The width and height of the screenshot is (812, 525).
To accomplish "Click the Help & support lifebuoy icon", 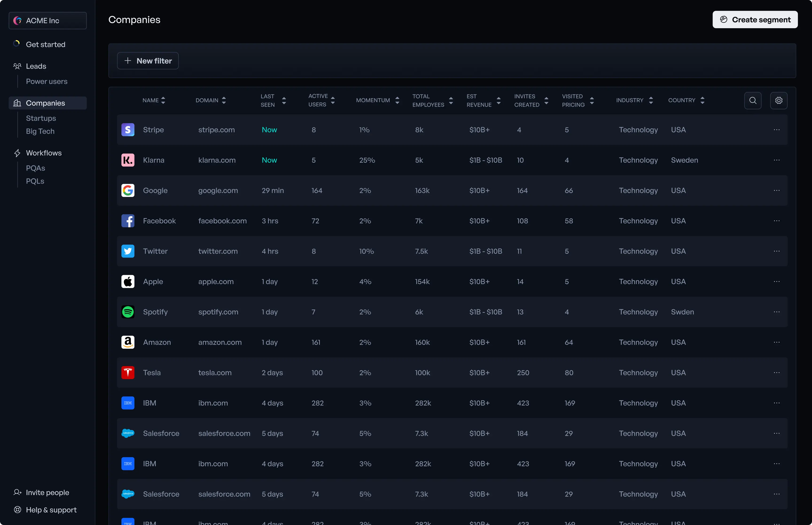I will tap(17, 510).
